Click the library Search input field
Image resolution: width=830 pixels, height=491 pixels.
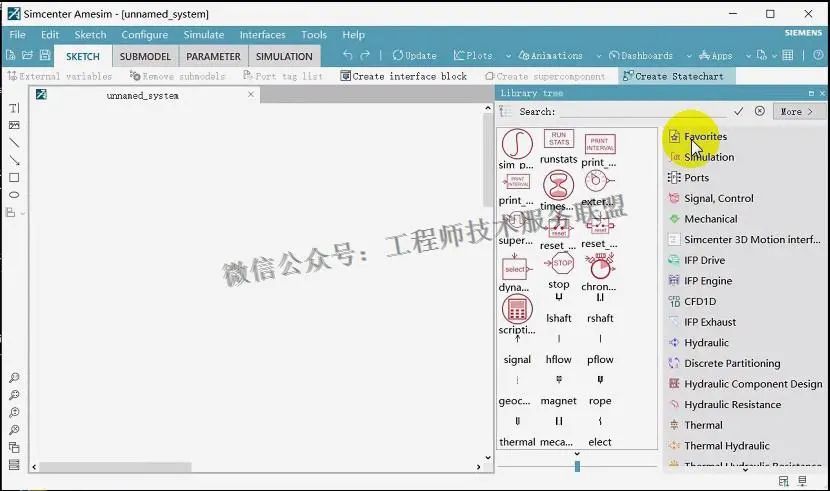pyautogui.click(x=643, y=112)
